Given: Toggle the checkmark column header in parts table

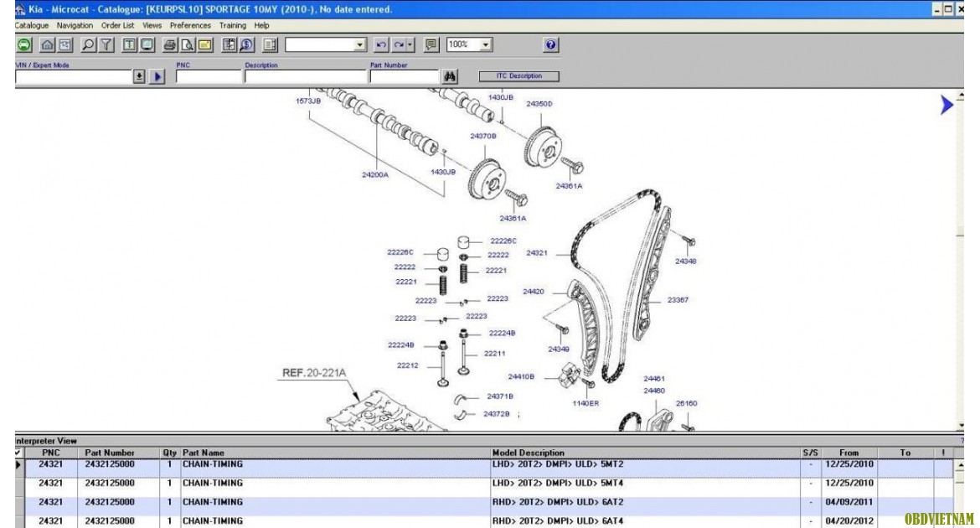Looking at the screenshot, I should pos(18,453).
